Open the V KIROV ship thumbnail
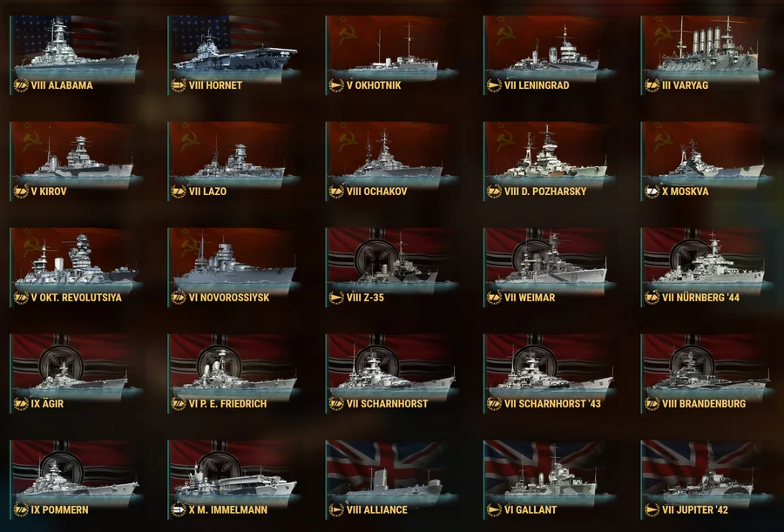This screenshot has width=784, height=532. pyautogui.click(x=76, y=161)
